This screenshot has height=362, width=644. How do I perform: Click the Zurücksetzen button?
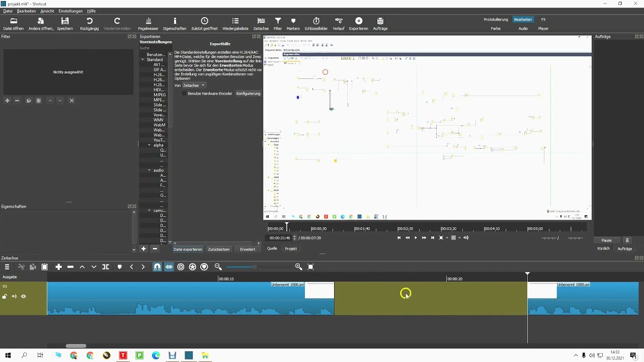pyautogui.click(x=219, y=249)
